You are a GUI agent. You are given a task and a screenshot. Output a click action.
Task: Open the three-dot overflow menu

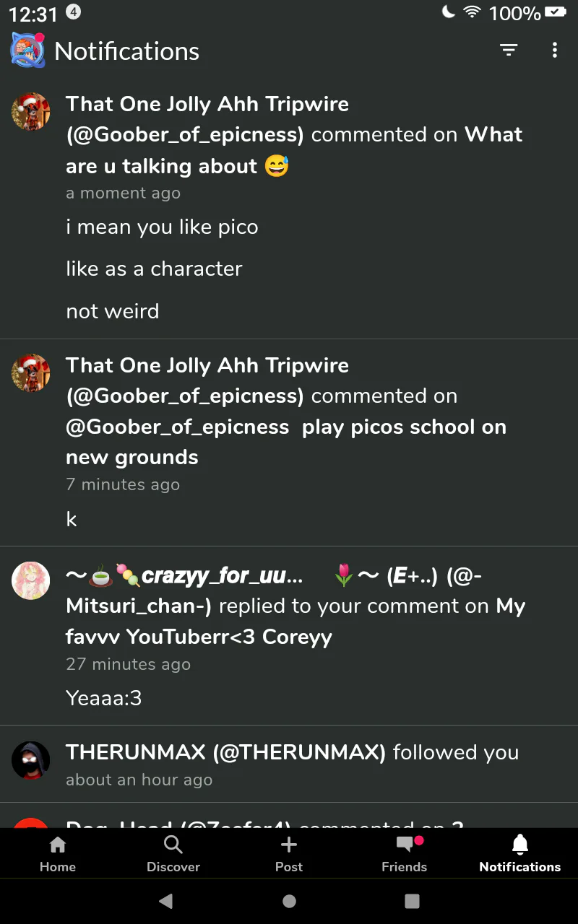554,50
